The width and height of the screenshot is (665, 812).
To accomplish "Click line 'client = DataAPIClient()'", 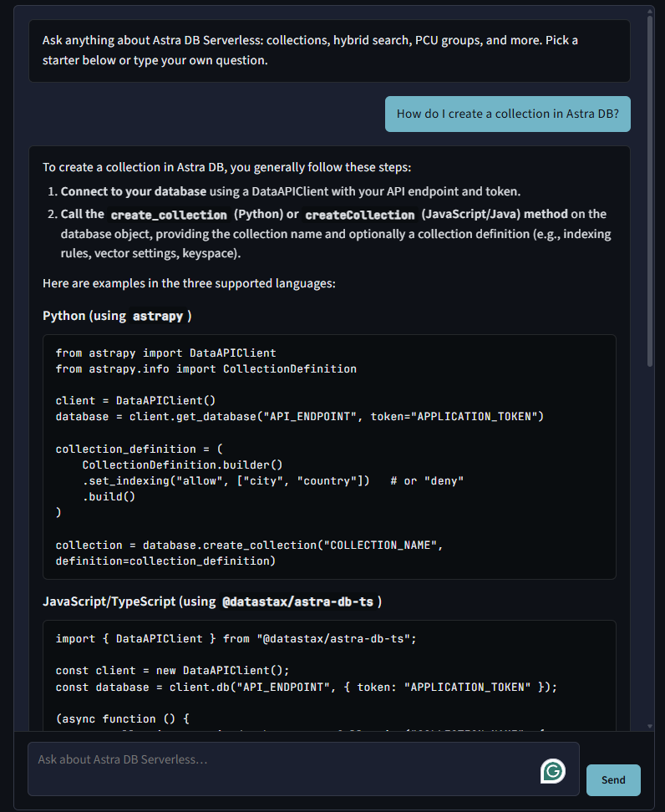I will click(x=135, y=401).
